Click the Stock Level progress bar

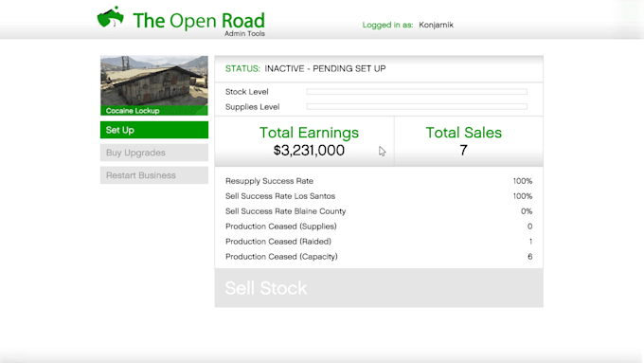point(417,92)
